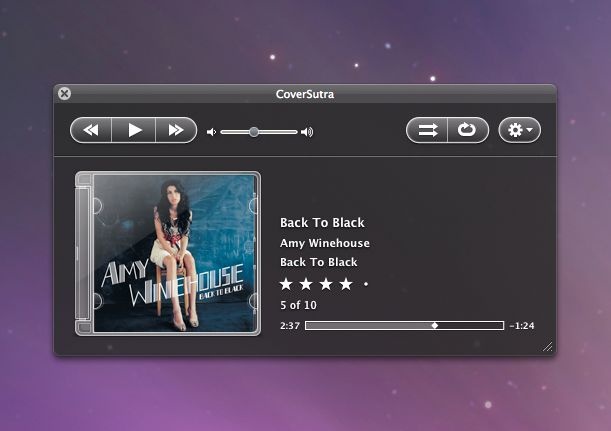Click the diamond playhead marker

[x=435, y=325]
